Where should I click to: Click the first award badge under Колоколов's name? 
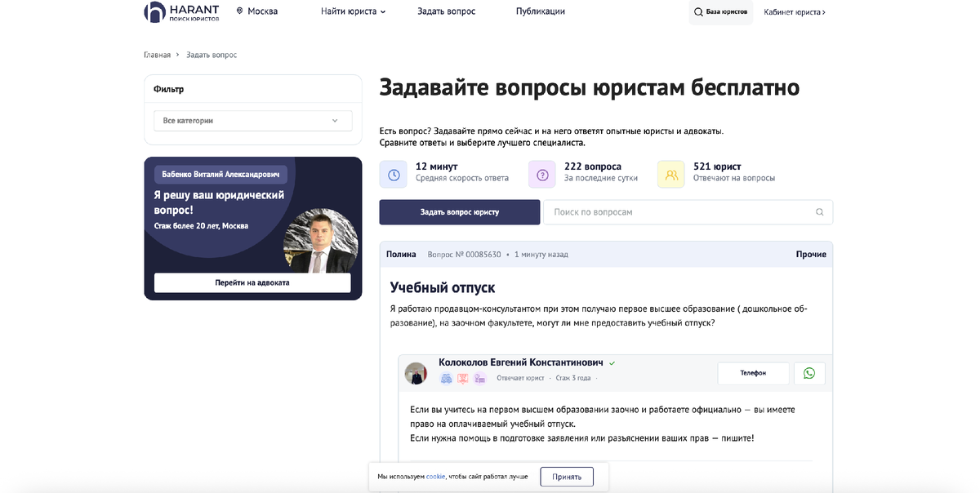tap(446, 378)
